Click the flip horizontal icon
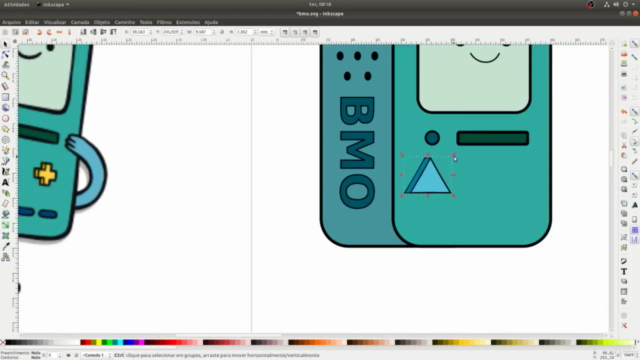 (60, 32)
